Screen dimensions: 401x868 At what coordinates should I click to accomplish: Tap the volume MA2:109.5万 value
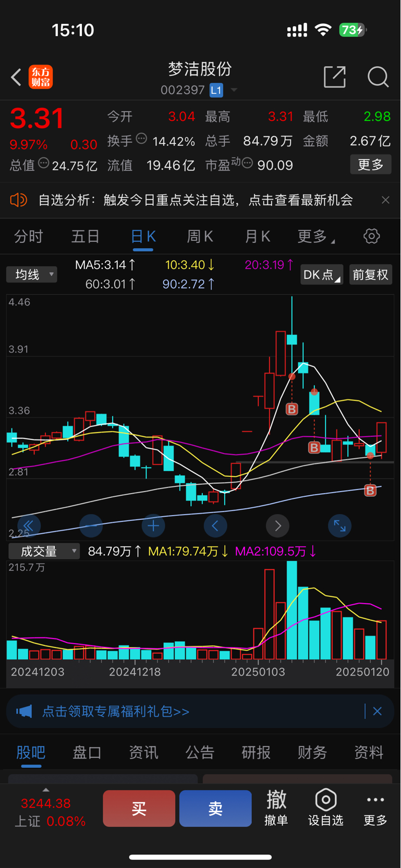276,551
